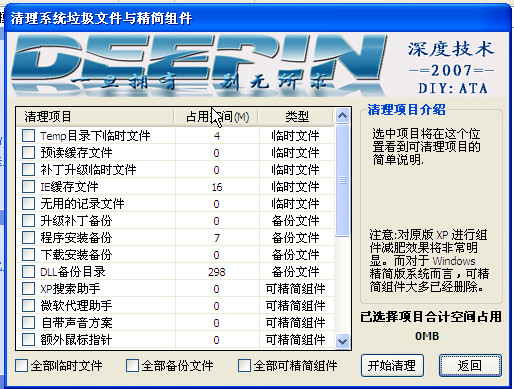Click the 清理项目介绍 group heading

click(406, 110)
